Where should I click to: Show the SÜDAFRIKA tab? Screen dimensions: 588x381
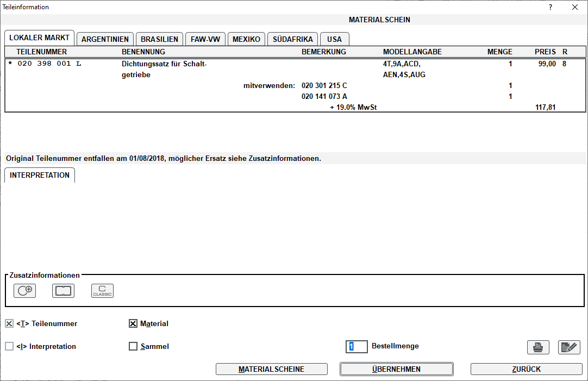click(x=292, y=39)
